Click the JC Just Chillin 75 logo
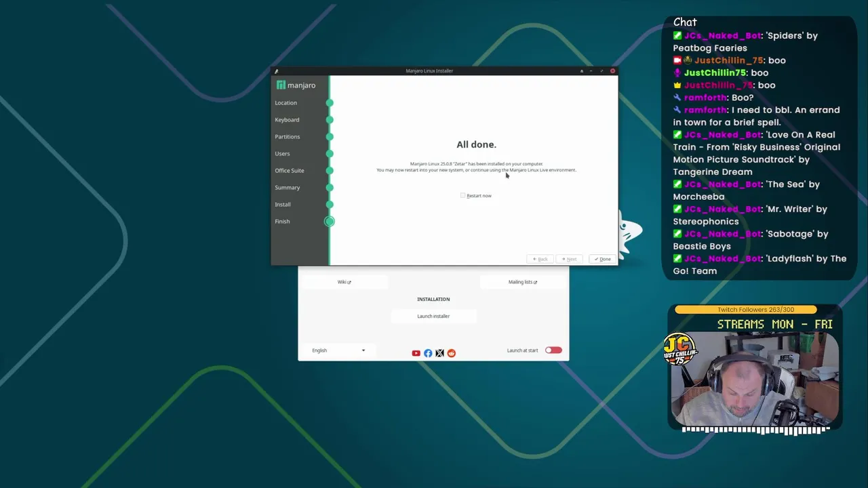Screen dimensions: 868x488 pyautogui.click(x=680, y=350)
